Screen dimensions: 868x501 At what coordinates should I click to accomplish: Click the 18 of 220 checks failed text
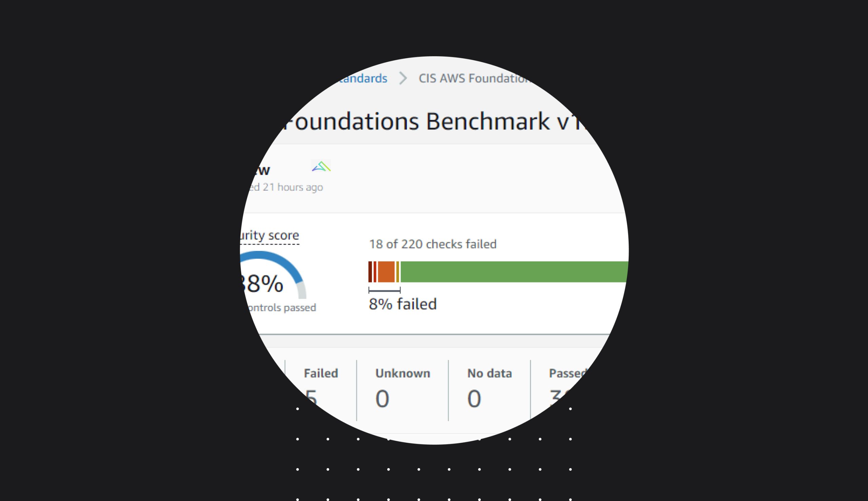433,244
